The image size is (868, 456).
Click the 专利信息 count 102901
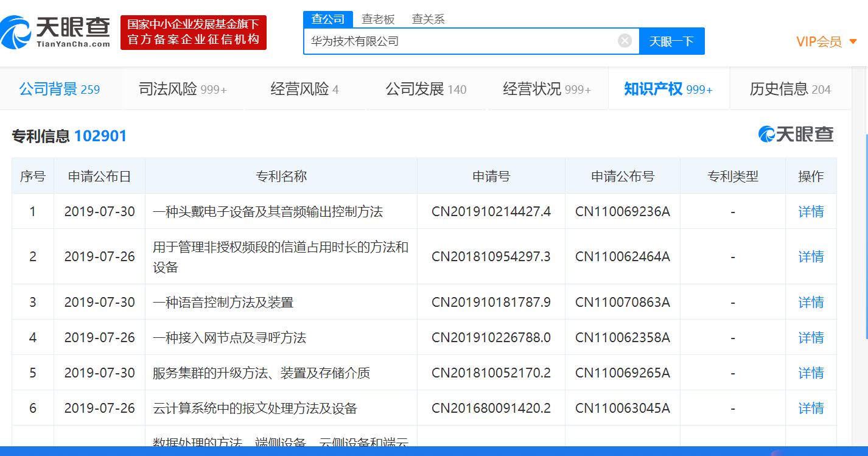(100, 136)
